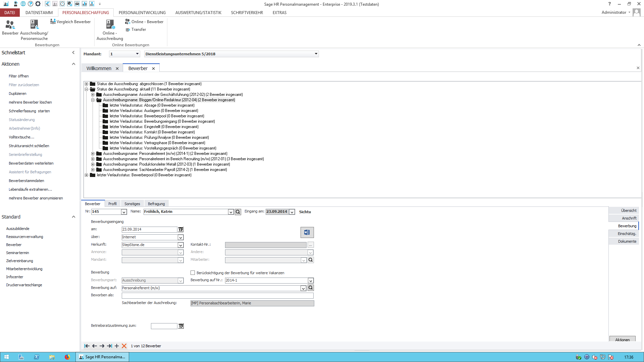This screenshot has height=362, width=644.
Task: Click Volltextsuche link in Aktionen
Action: pos(21,137)
